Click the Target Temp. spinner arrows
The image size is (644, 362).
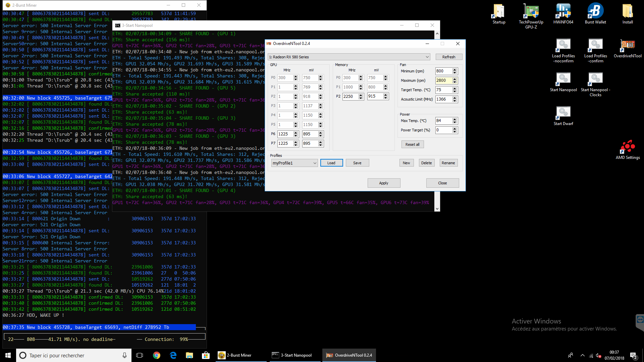(x=455, y=90)
